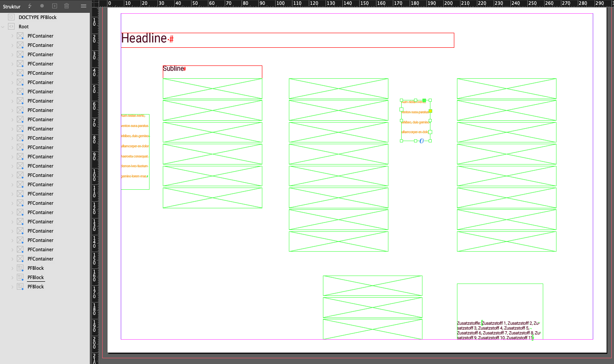This screenshot has width=614, height=364.
Task: Click the blue italic O icon on selected frame
Action: [x=422, y=141]
